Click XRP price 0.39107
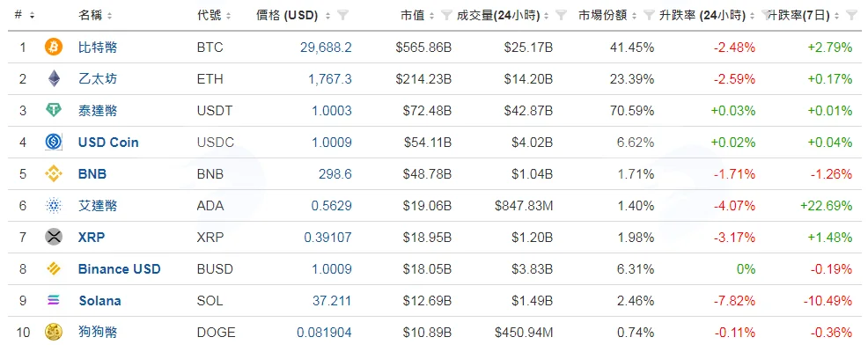 (x=327, y=238)
